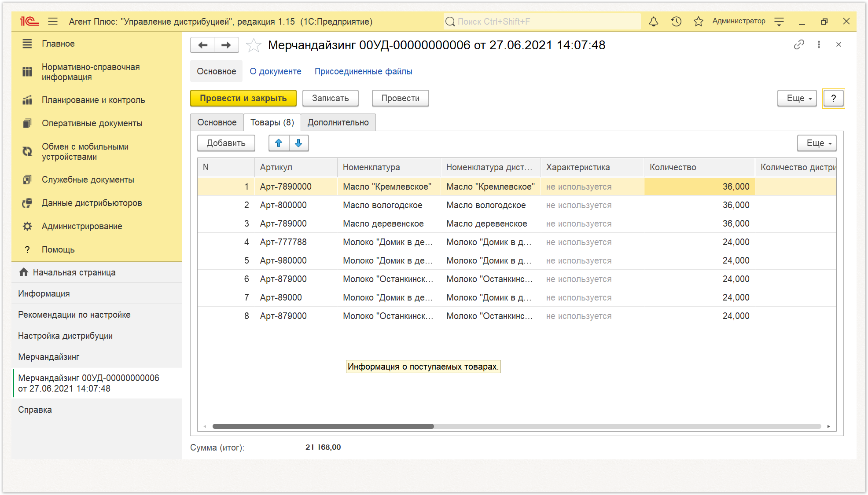
Task: Open the history clock icon
Action: [676, 21]
